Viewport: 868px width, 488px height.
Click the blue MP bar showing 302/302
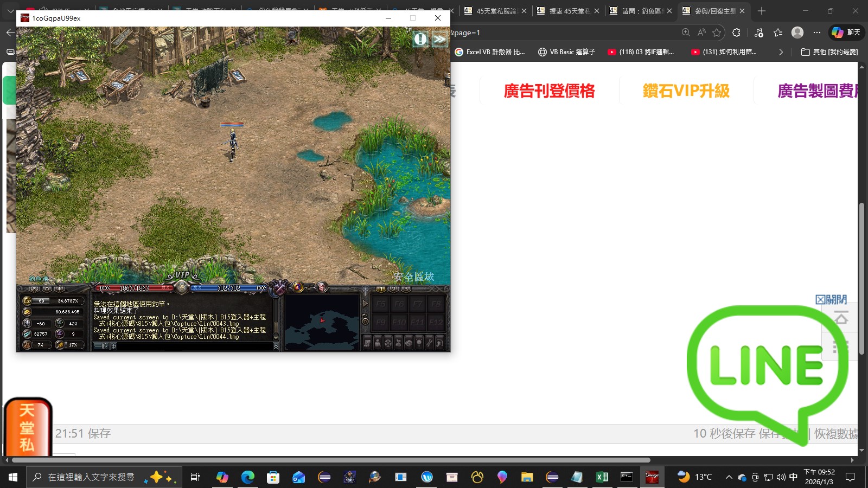click(228, 288)
